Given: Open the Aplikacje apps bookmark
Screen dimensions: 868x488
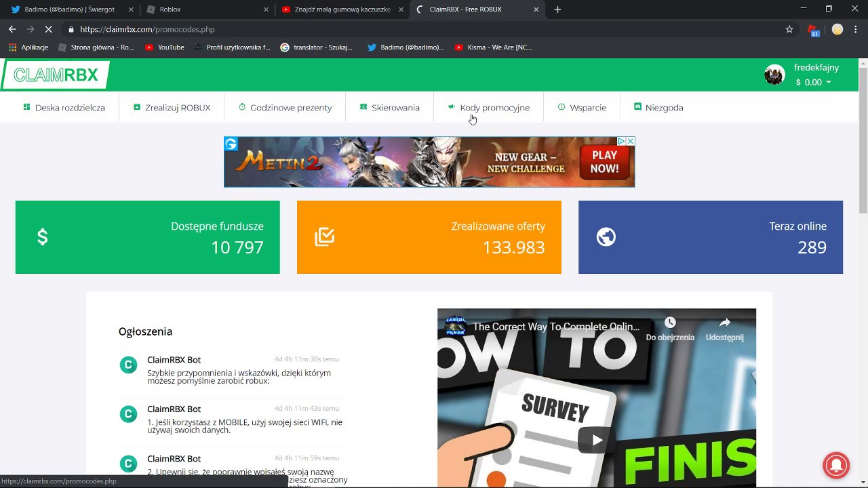Looking at the screenshot, I should (28, 47).
